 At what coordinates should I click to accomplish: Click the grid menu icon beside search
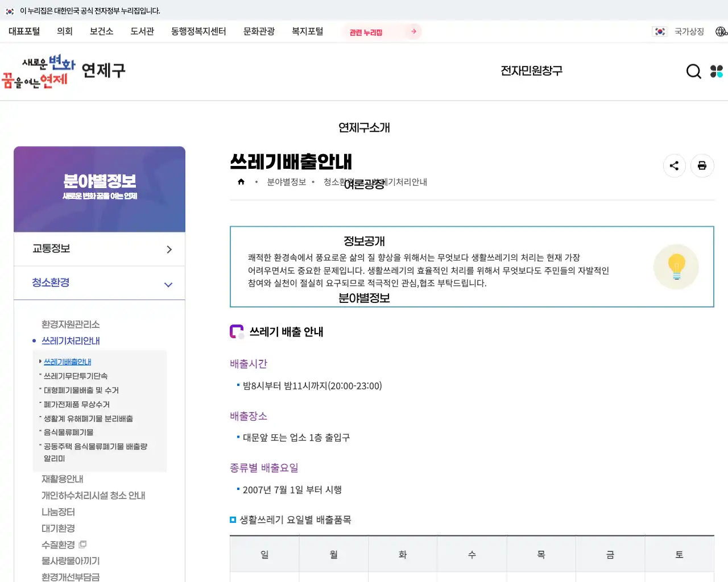717,71
